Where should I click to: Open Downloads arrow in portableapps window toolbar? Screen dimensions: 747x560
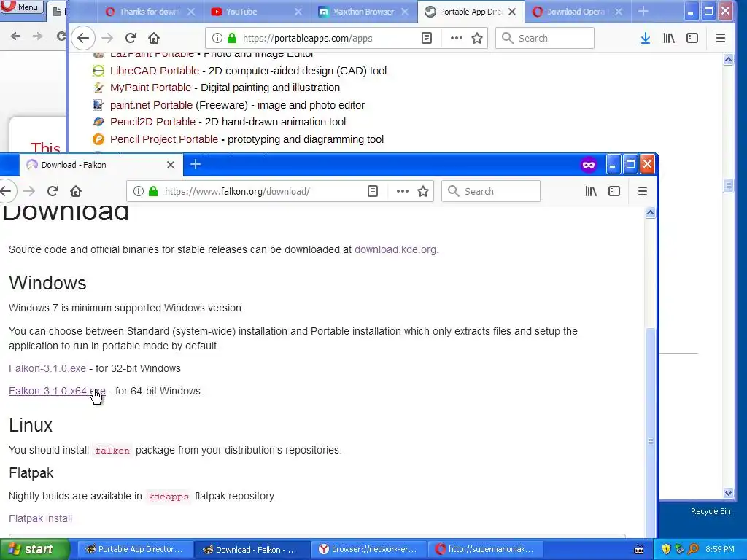coord(645,38)
